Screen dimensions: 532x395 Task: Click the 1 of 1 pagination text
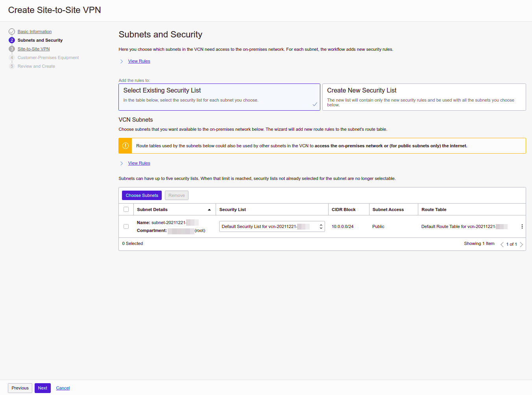[512, 245]
